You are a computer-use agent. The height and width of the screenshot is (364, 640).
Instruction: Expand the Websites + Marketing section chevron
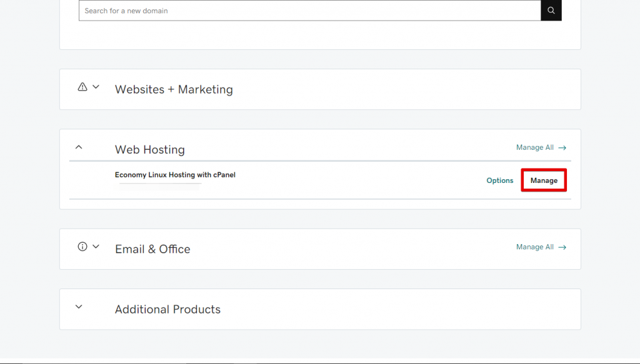96,87
